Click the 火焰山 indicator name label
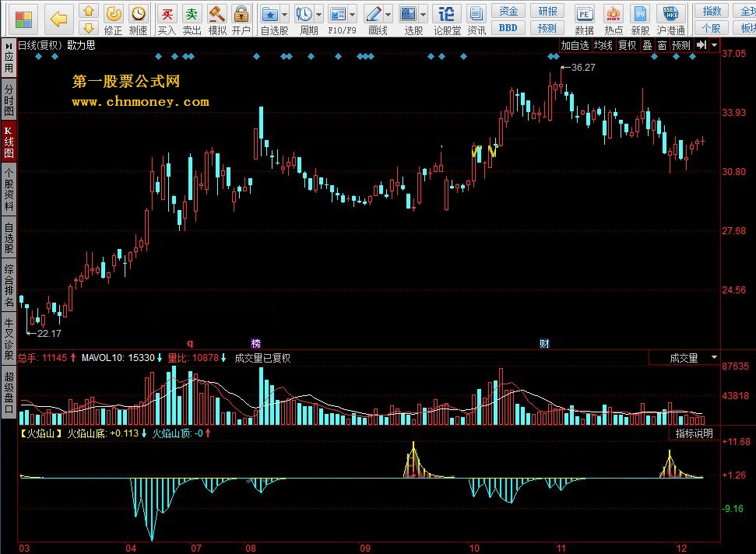This screenshot has width=756, height=554. coord(40,433)
